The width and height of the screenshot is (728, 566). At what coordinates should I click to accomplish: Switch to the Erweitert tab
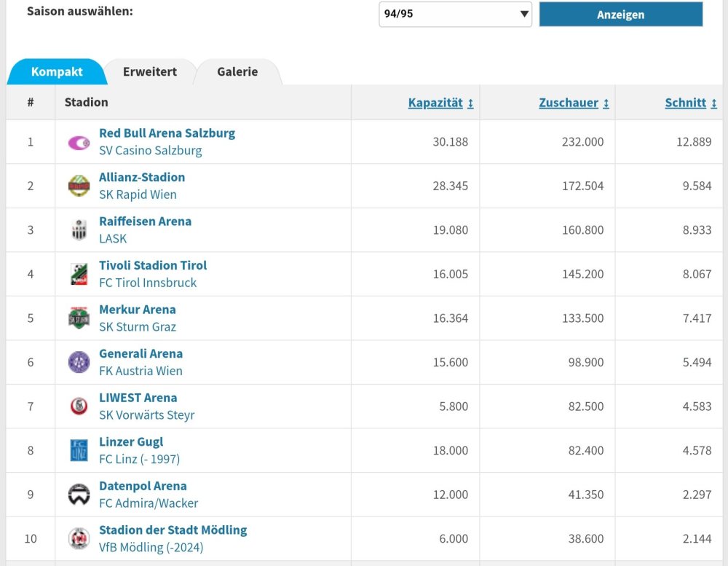pos(150,72)
